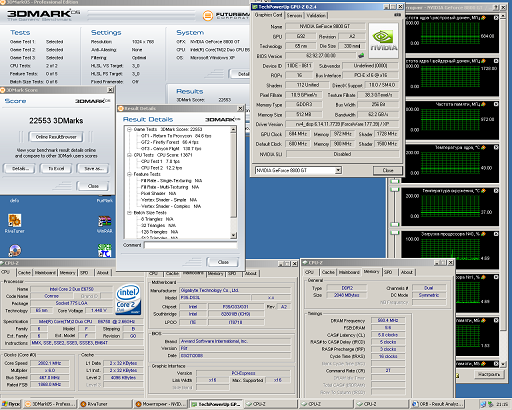Switch to 3DMark05 taskbar button
The height and width of the screenshot is (410, 512).
tap(50, 404)
